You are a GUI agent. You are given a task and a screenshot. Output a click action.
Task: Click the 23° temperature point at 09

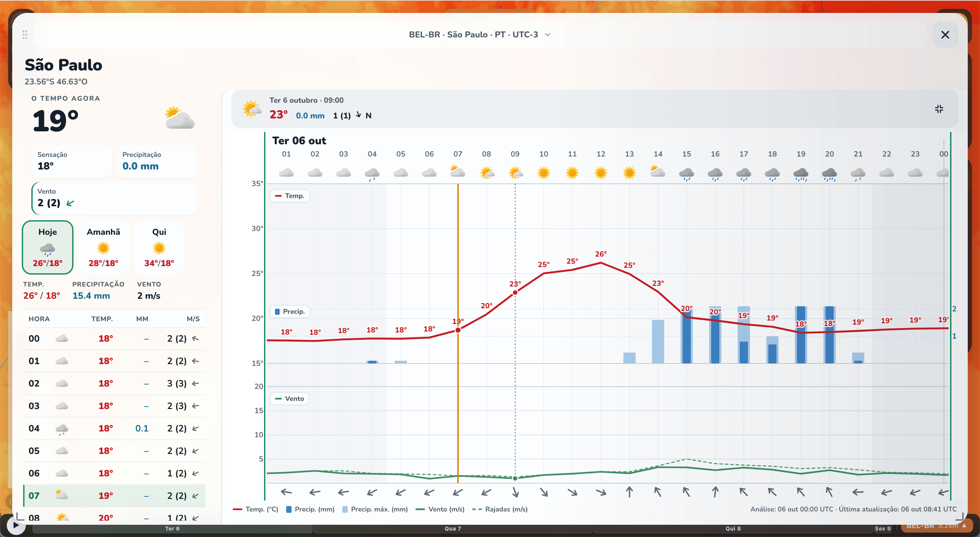pyautogui.click(x=515, y=293)
